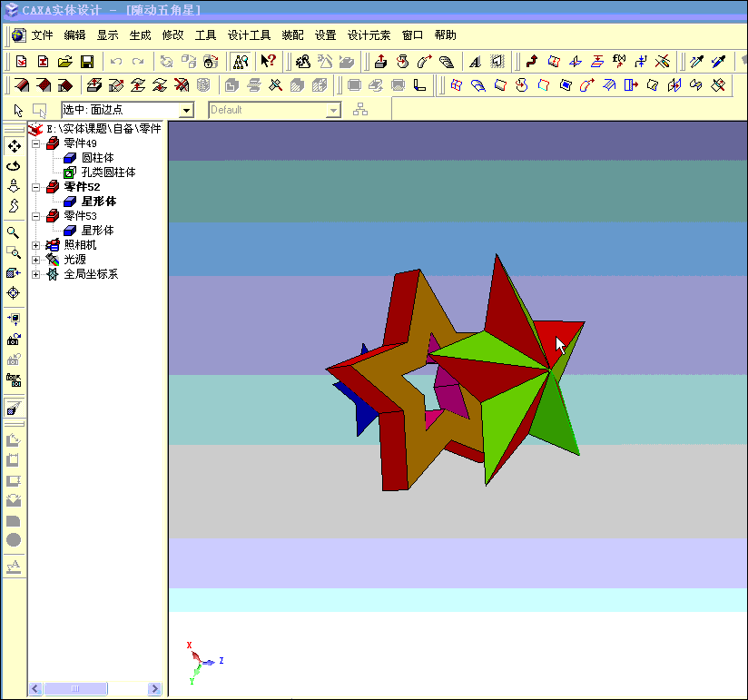748x700 pixels.
Task: Toggle the perspective view icon
Action: [x=14, y=409]
